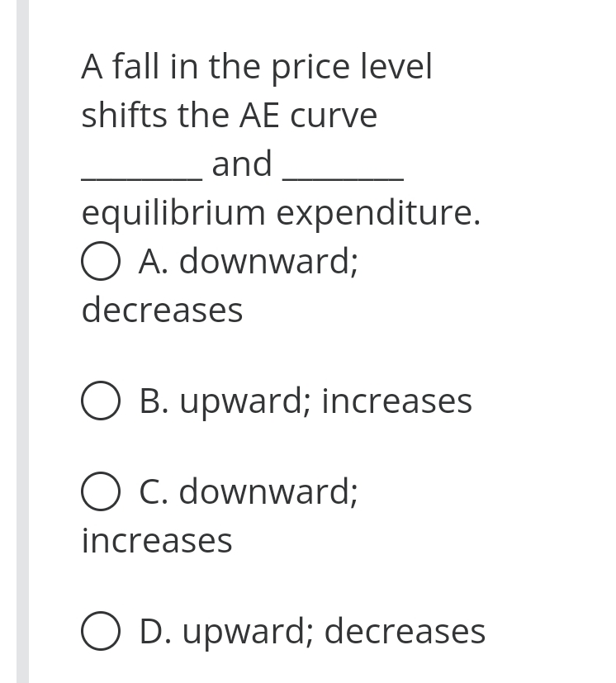Click the text of option A
616x683 pixels.
point(248,261)
